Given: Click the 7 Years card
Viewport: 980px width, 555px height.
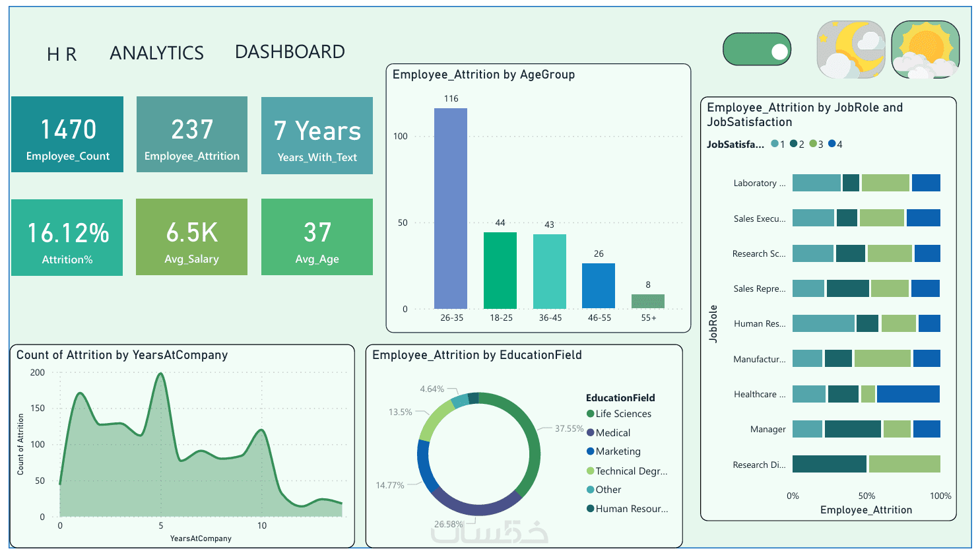Looking at the screenshot, I should pyautogui.click(x=317, y=136).
